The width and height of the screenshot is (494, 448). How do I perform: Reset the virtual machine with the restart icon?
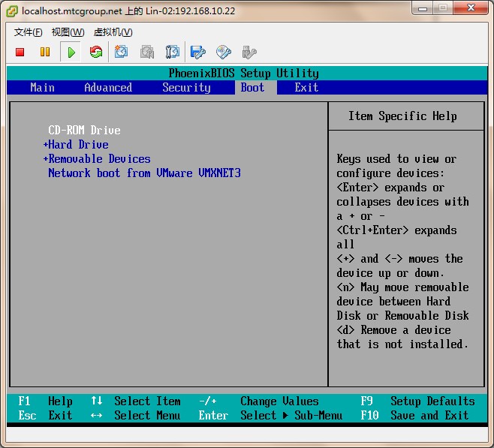pos(96,52)
